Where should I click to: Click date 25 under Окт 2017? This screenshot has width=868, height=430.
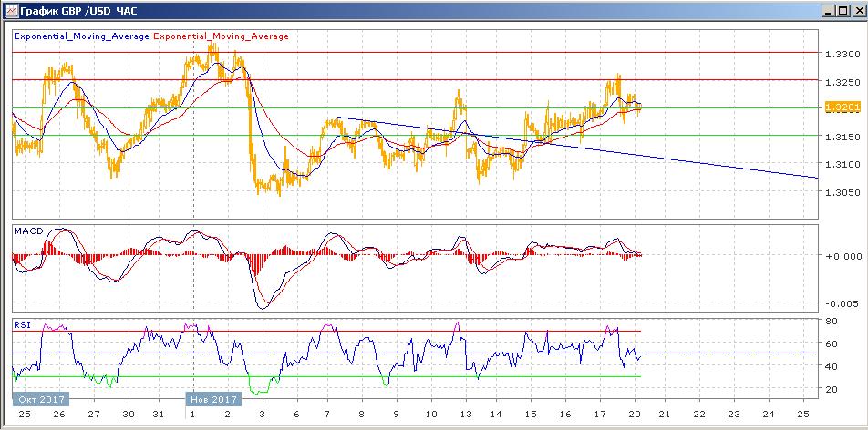point(24,414)
